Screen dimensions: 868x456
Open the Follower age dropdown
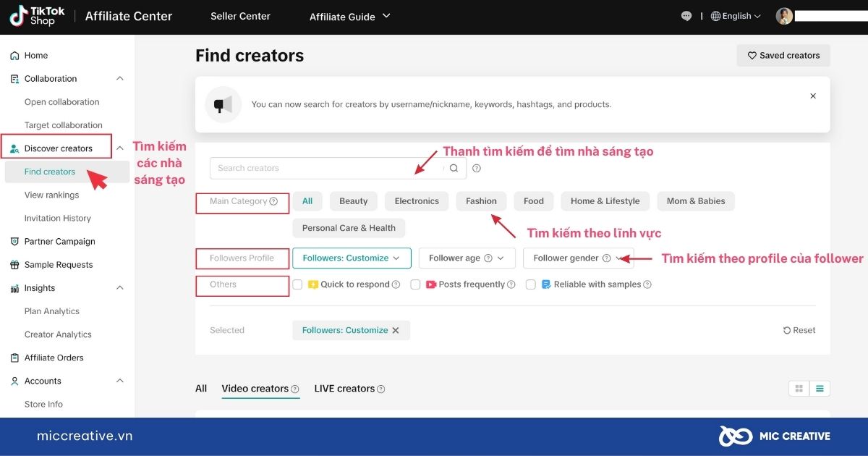coord(467,258)
